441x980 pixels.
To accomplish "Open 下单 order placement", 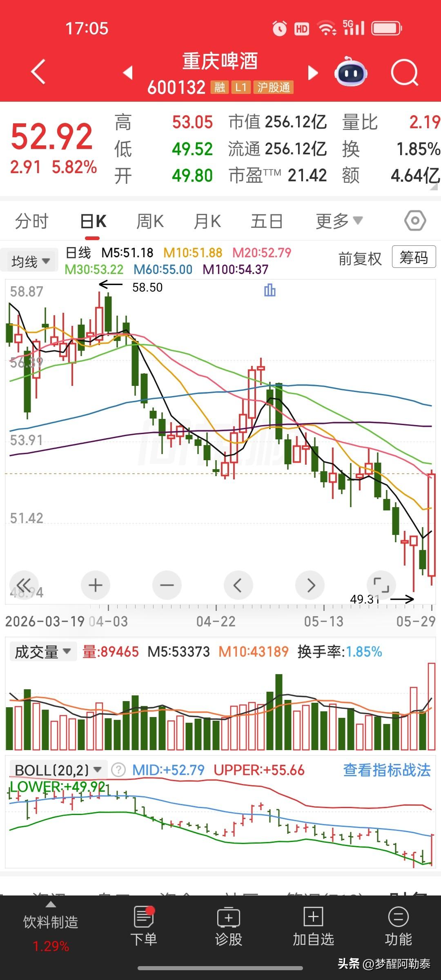I will coord(144,926).
